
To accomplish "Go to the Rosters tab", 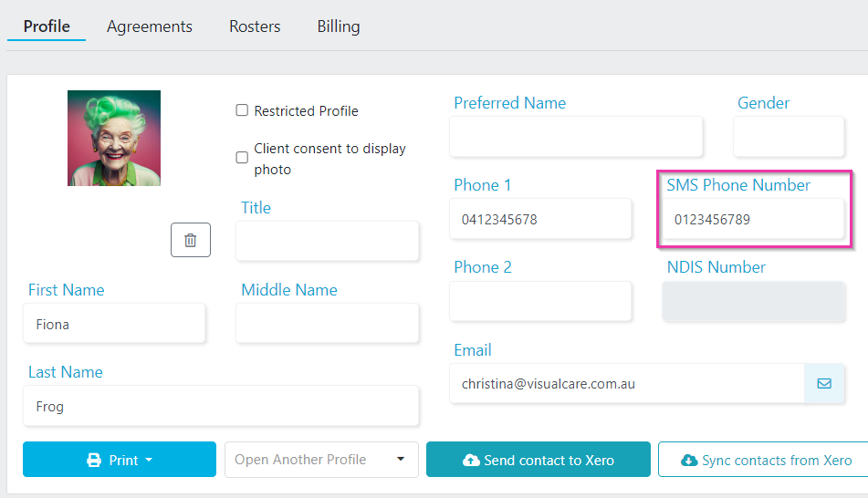I will point(255,26).
